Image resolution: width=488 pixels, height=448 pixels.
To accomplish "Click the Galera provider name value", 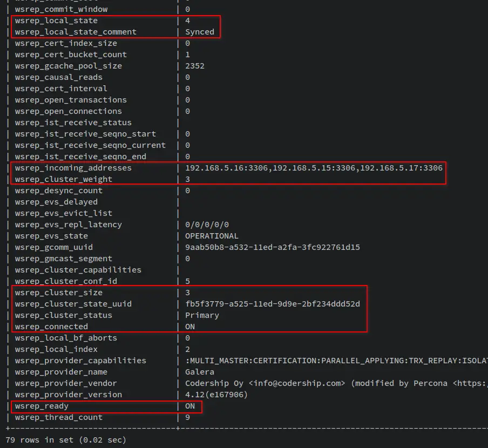I will pyautogui.click(x=200, y=372).
